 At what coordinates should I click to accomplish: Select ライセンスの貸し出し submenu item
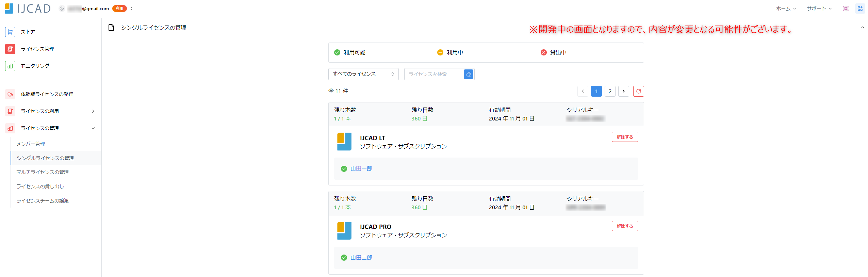(56, 186)
